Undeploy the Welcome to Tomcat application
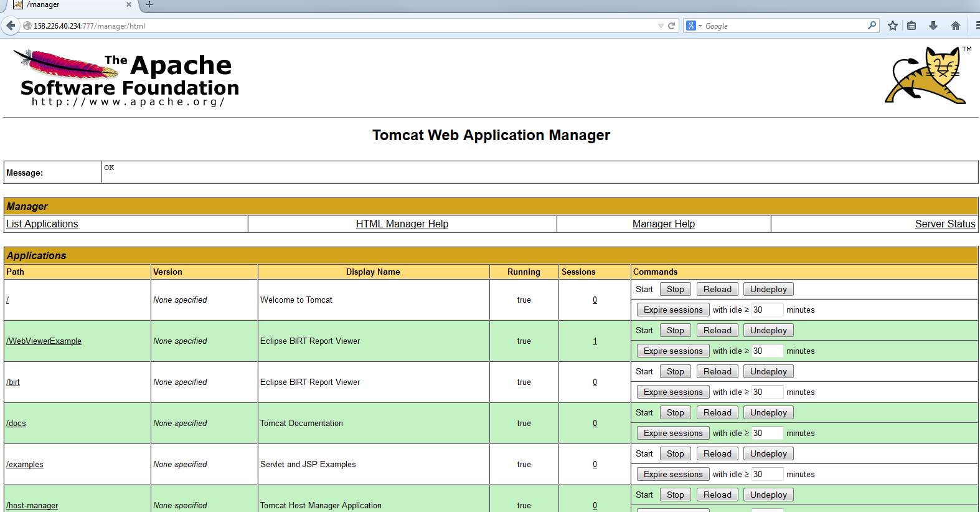The width and height of the screenshot is (980, 512). point(769,289)
